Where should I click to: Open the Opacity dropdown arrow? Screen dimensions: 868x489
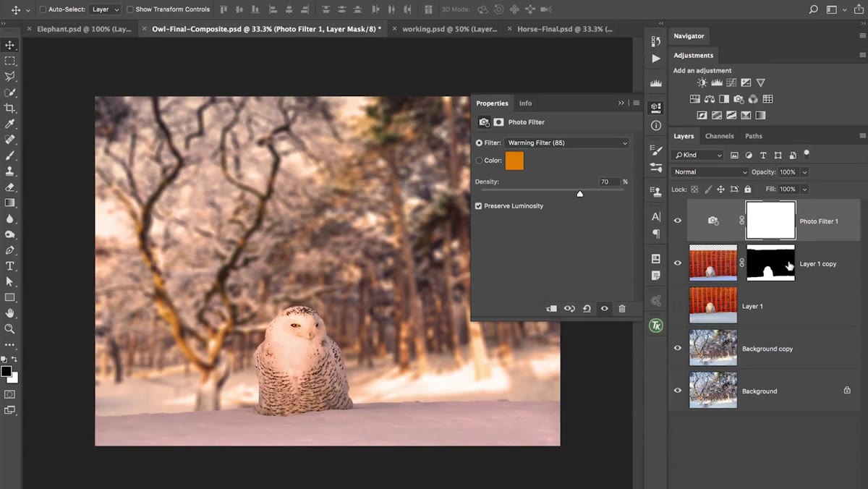[804, 172]
